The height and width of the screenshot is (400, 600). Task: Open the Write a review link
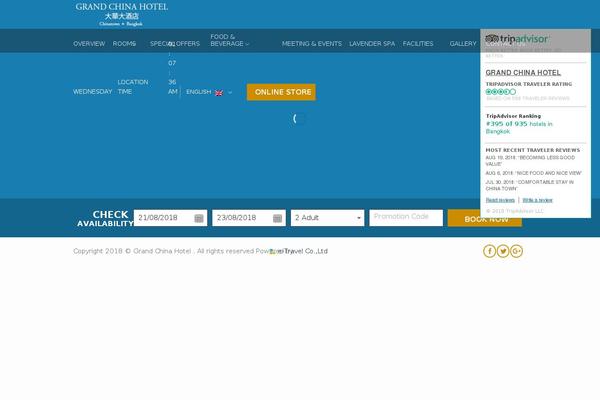pyautogui.click(x=537, y=200)
